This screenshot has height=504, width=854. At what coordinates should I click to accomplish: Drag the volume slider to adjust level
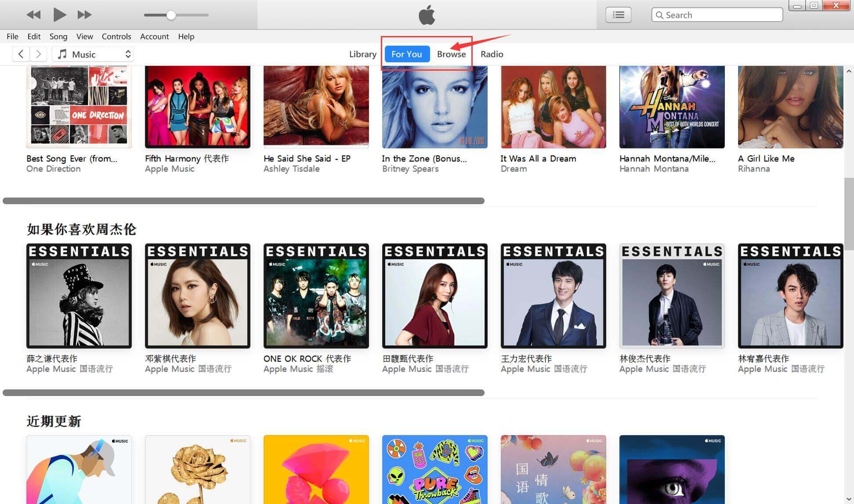pyautogui.click(x=171, y=14)
